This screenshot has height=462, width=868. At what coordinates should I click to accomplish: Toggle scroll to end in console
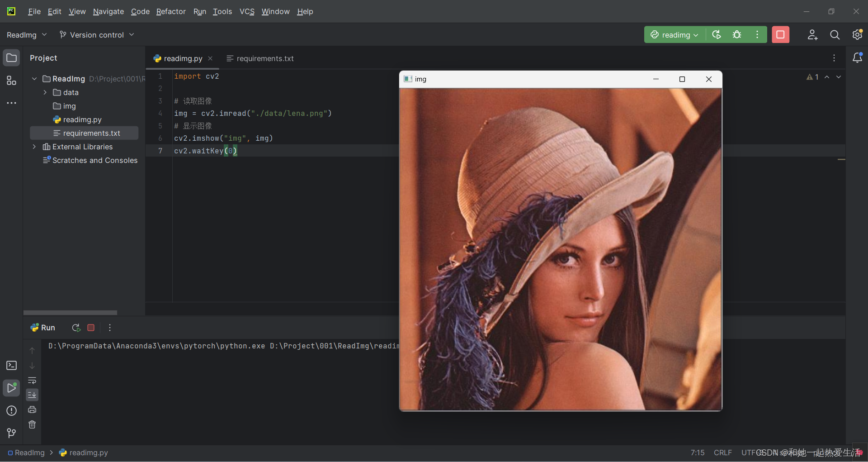pos(32,395)
